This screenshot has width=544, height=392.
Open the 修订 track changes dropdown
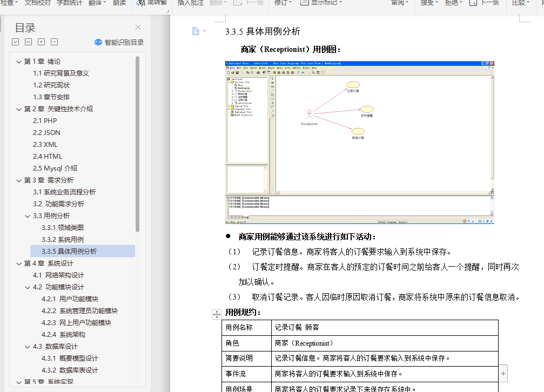[283, 3]
